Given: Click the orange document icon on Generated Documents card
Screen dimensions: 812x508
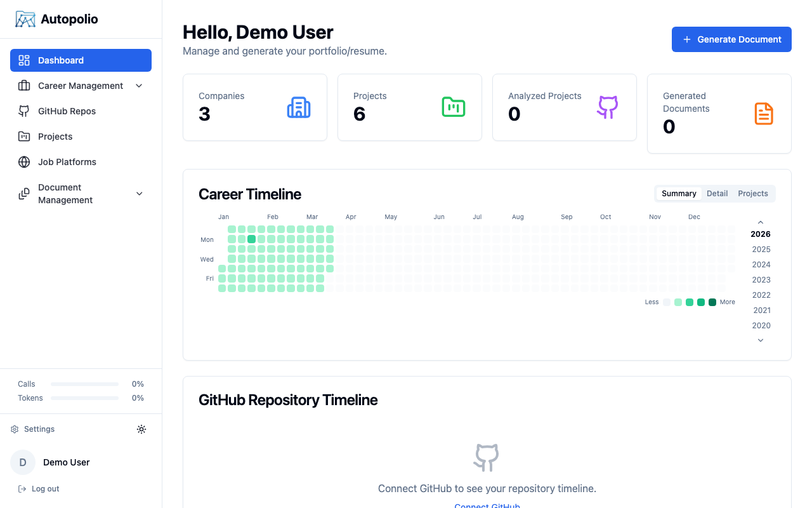Looking at the screenshot, I should pyautogui.click(x=764, y=114).
